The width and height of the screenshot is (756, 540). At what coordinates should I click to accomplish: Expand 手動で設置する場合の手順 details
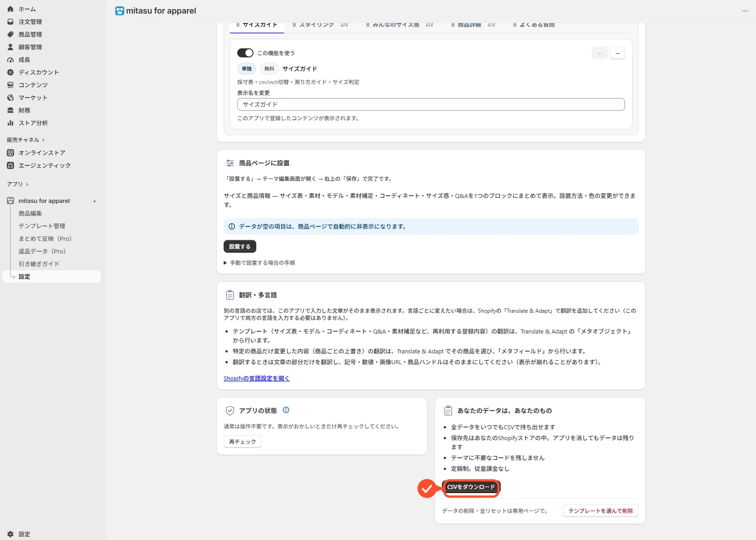[x=259, y=263]
